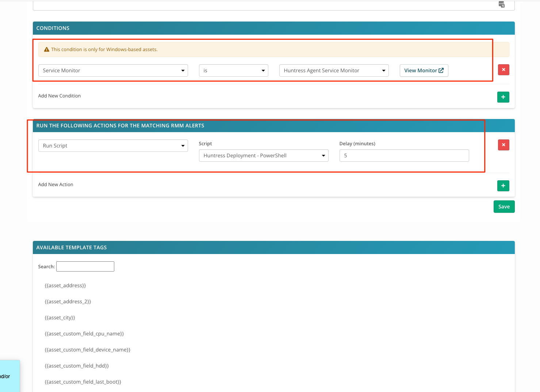Click the external-link icon on View Monitor
The height and width of the screenshot is (392, 540).
(x=441, y=70)
